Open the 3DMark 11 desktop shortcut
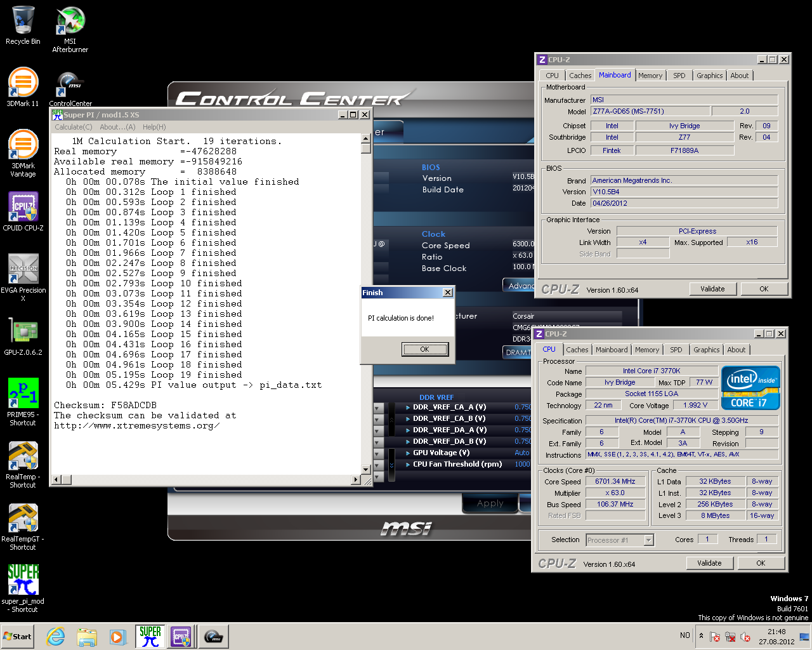Screen dimensions: 812x650 (23, 87)
